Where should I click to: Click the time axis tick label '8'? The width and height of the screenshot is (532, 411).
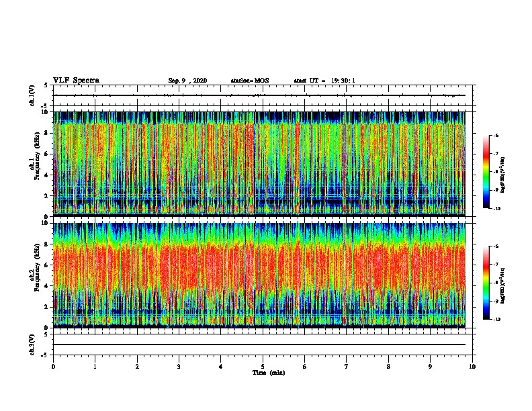(x=388, y=367)
